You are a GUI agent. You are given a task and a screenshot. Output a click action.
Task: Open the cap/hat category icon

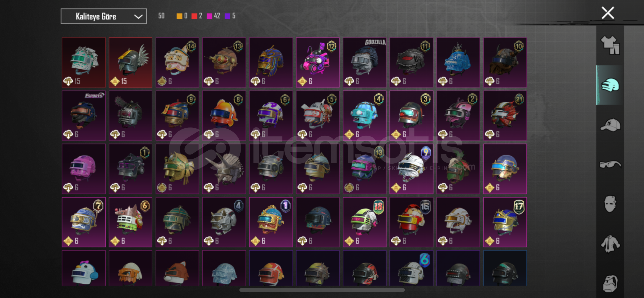pyautogui.click(x=610, y=125)
